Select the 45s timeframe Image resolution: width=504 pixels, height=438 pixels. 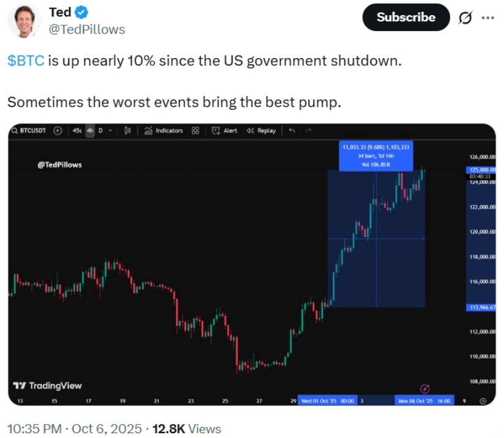tap(77, 130)
